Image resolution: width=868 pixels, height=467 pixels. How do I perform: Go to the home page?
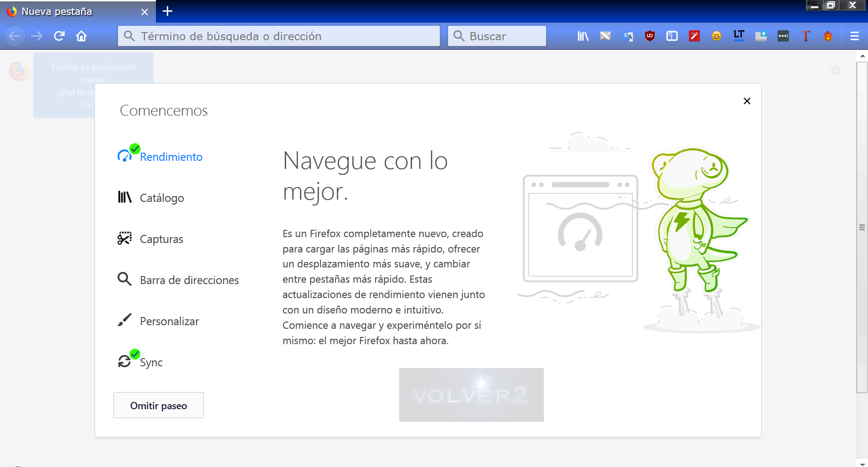(81, 36)
